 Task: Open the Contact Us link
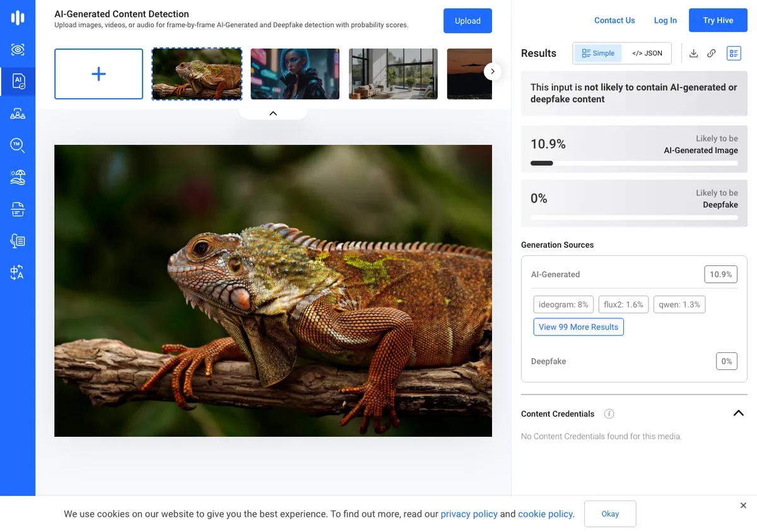(614, 20)
